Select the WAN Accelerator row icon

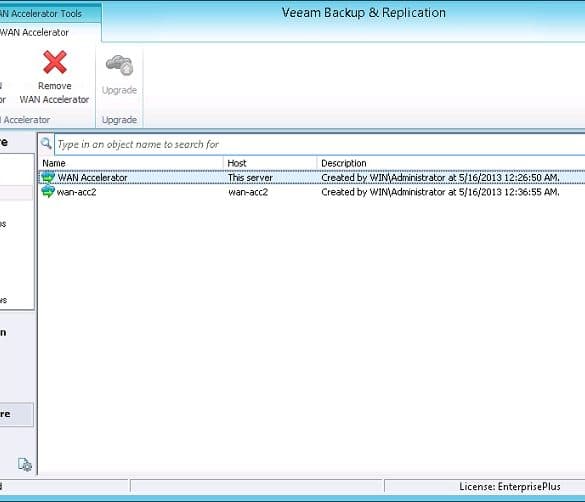tap(48, 177)
